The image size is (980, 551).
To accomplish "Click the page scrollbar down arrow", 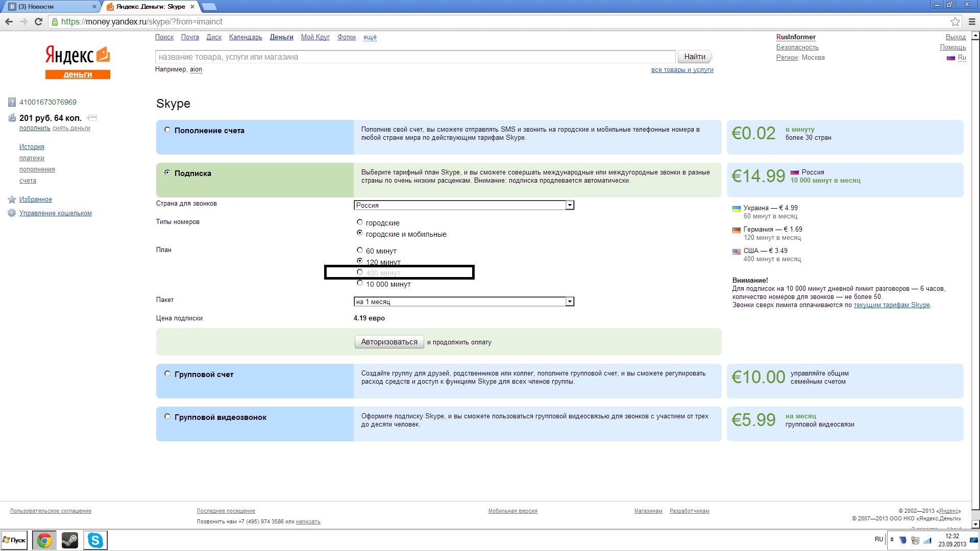I will coord(975,524).
